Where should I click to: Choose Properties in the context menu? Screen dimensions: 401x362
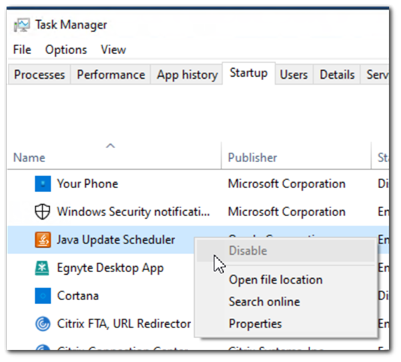[x=286, y=324]
